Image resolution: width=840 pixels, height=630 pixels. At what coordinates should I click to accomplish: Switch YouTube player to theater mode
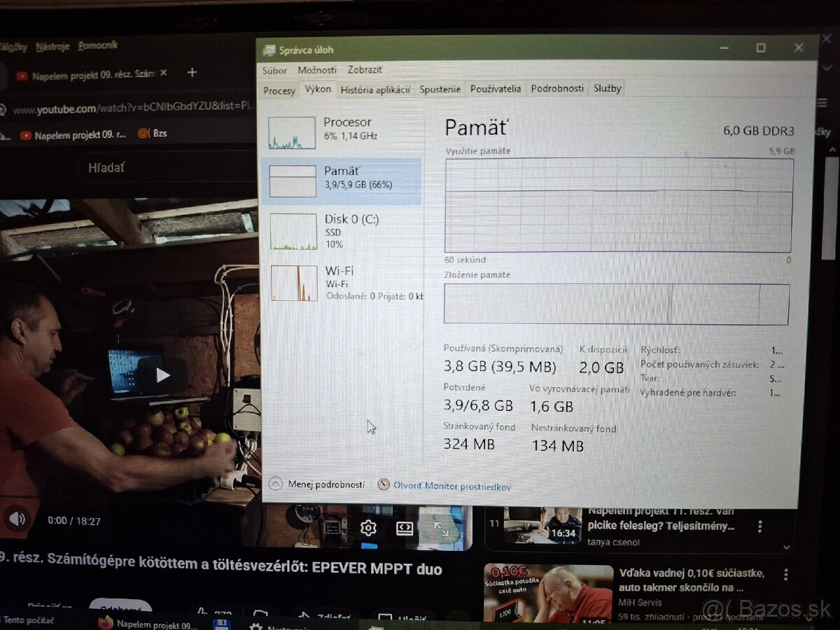405,528
